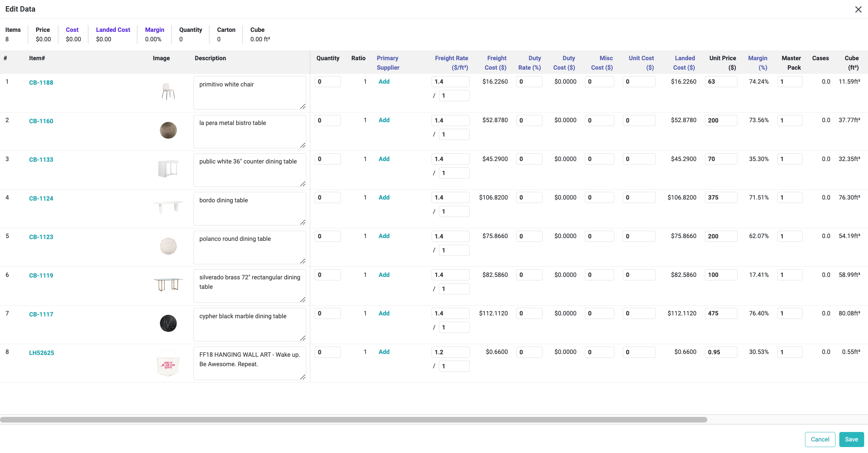This screenshot has height=453, width=868.
Task: Add primary supplier for CB-1117
Action: tap(384, 313)
